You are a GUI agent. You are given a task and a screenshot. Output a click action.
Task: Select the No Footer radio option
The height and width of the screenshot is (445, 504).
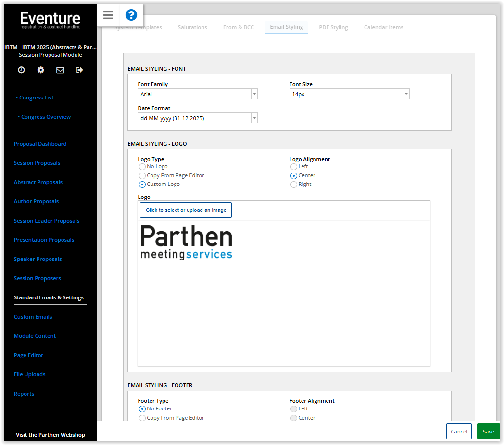tap(142, 409)
